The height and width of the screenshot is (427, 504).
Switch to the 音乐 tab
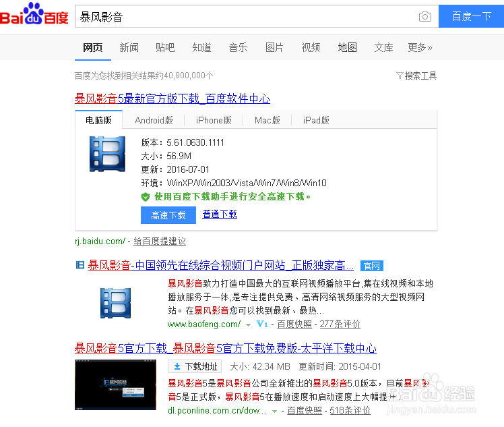click(x=238, y=48)
